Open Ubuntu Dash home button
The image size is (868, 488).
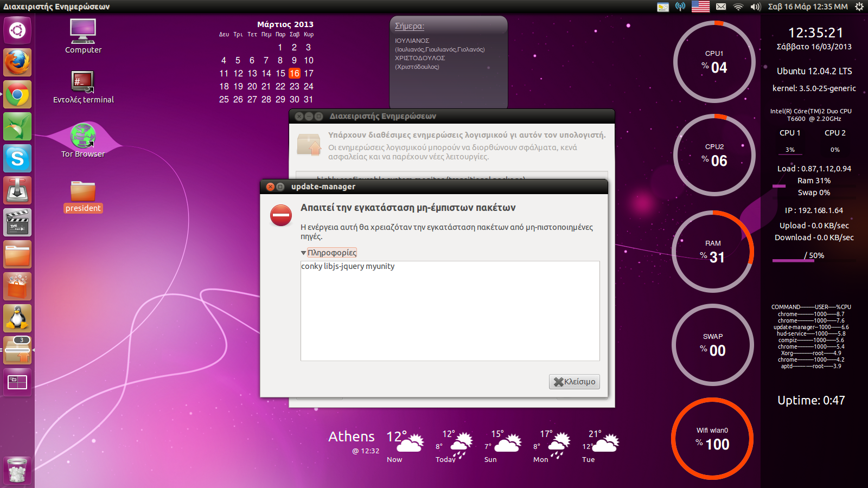click(17, 30)
